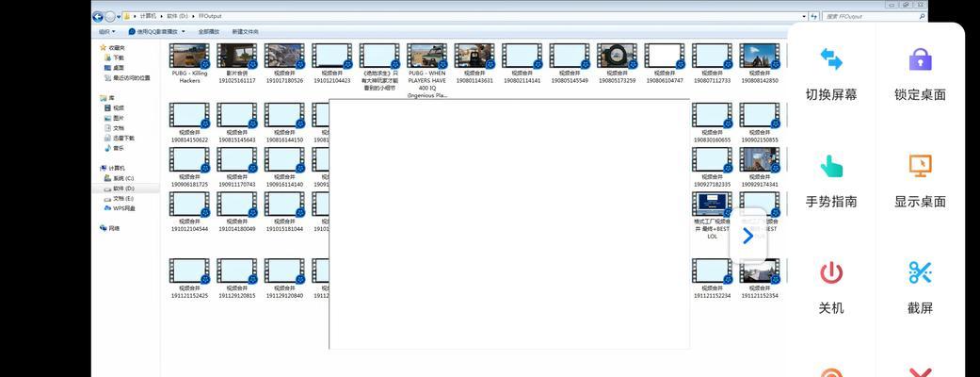Select 系统 (C:) drive in sidebar

coord(120,178)
